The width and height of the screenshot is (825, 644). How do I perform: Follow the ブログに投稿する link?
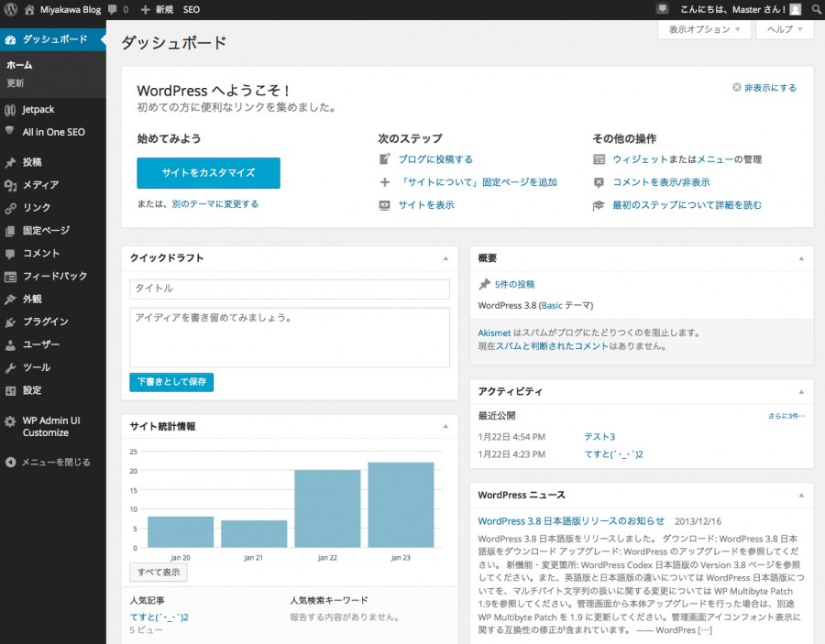[x=435, y=159]
